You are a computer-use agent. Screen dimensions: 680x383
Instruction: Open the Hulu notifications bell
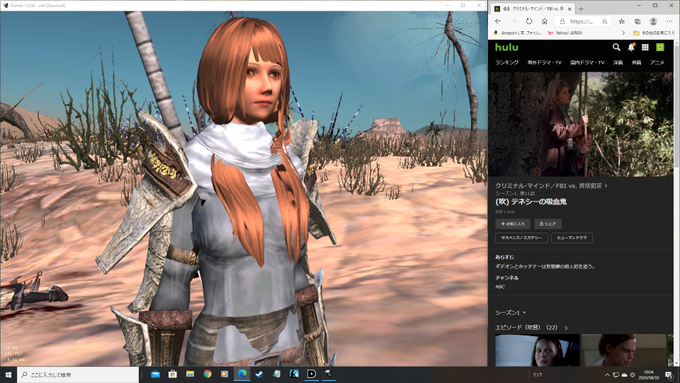631,47
